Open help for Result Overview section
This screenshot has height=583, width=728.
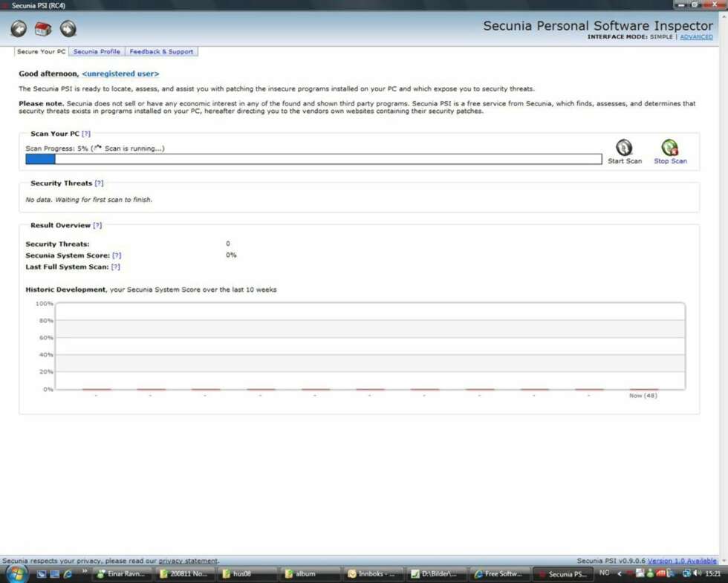97,225
